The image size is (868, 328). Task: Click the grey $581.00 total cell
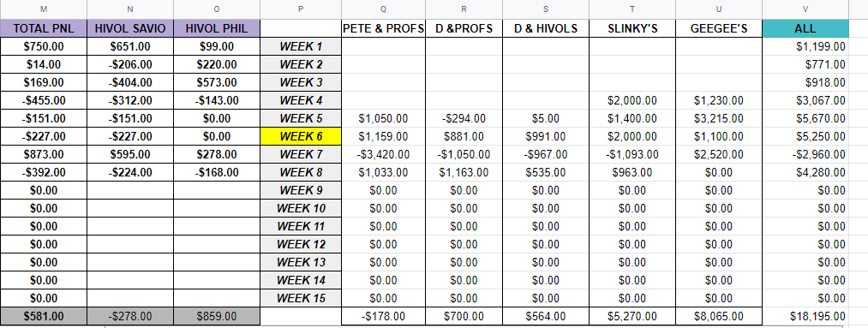(43, 316)
